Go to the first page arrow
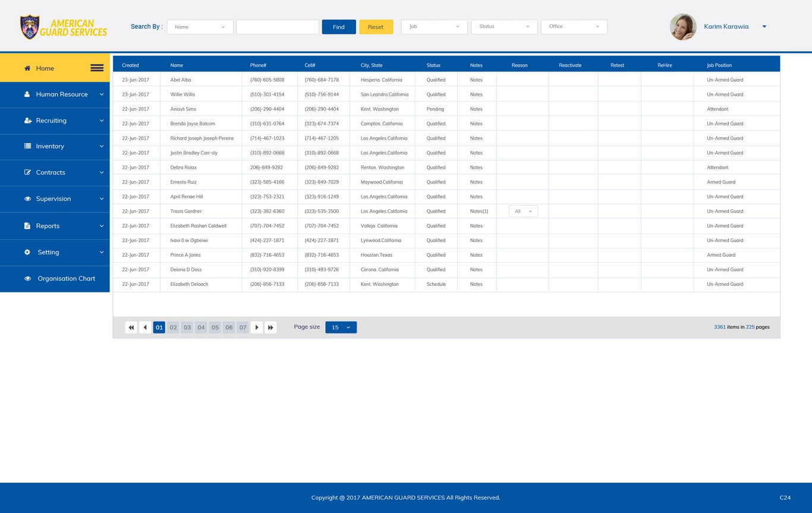Image resolution: width=812 pixels, height=513 pixels. point(131,328)
